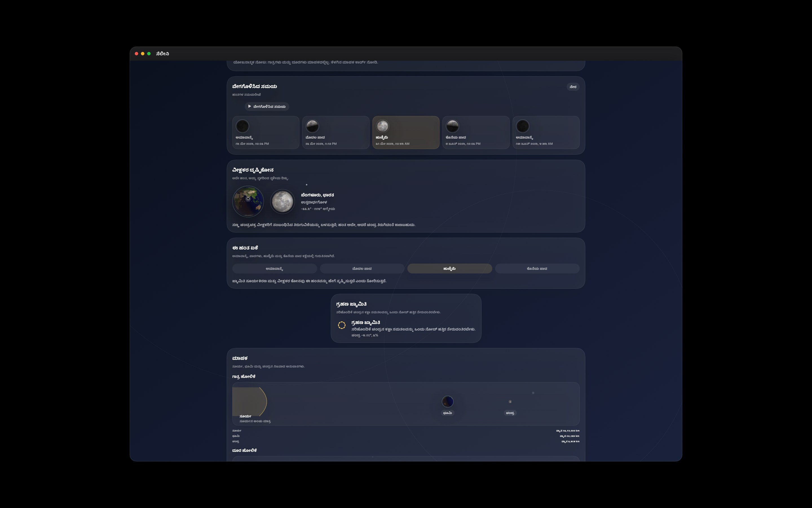Click the ಸೂರ್ಯನ ಅಂಚು ಮಾತ್ರ caption
812x508 pixels.
click(x=255, y=421)
